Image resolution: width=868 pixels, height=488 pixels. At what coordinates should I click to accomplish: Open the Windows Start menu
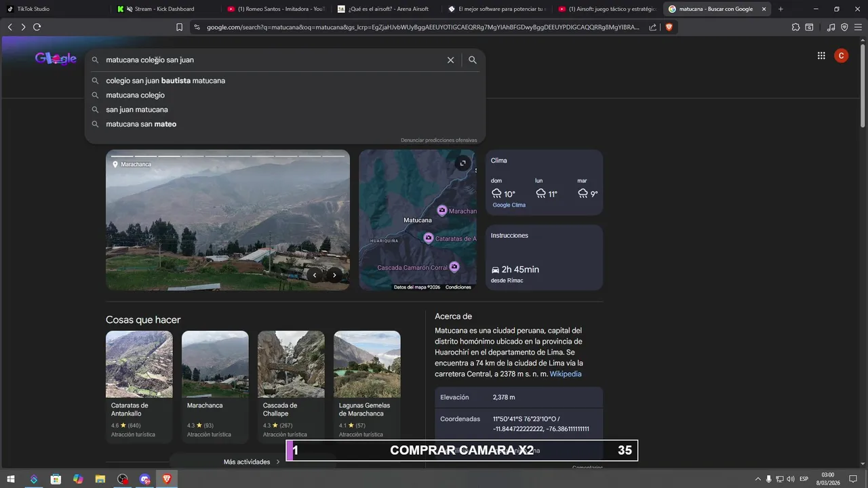click(11, 479)
